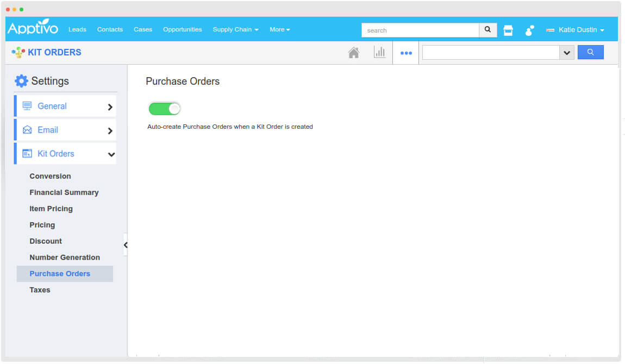Disable auto-create Purchase Orders toggle
The width and height of the screenshot is (625, 364).
click(x=164, y=108)
